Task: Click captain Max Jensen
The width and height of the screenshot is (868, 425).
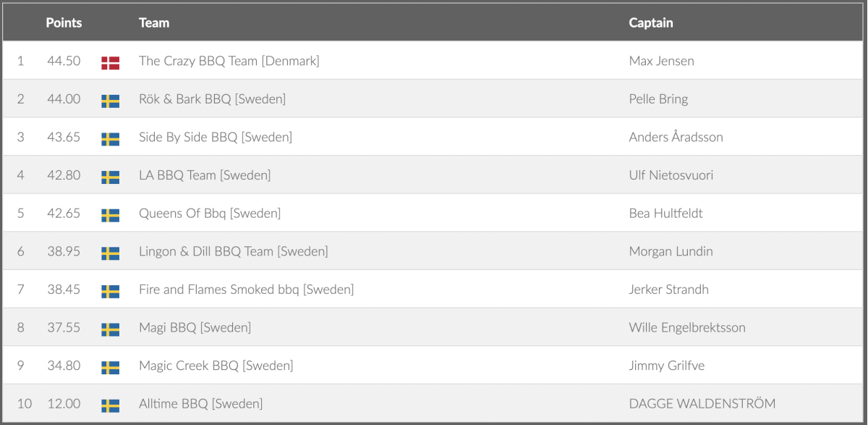Action: (661, 61)
